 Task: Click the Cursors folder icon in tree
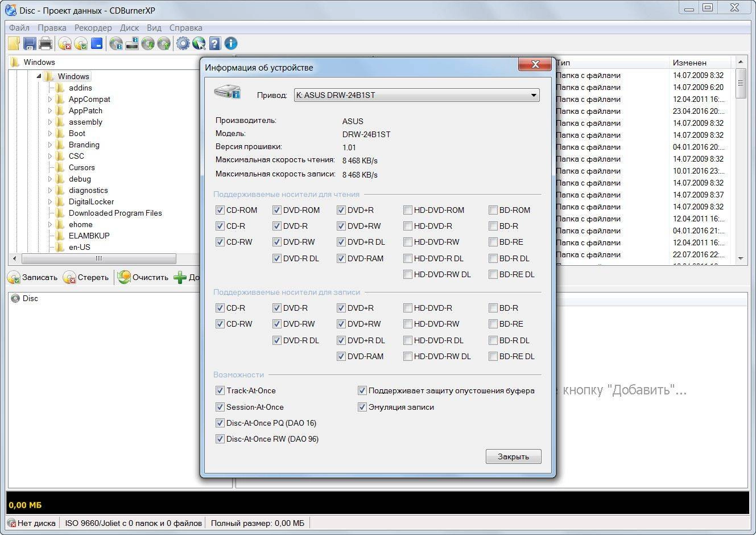[x=60, y=167]
